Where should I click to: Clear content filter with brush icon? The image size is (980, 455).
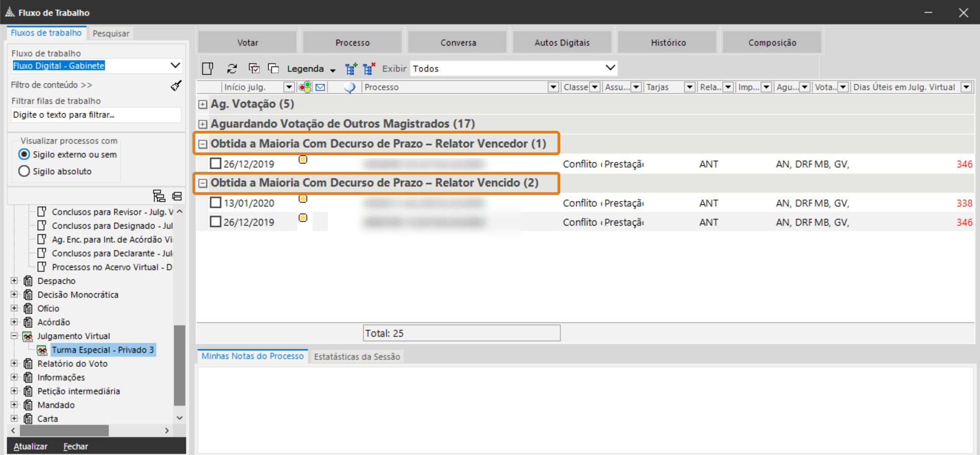coord(176,85)
